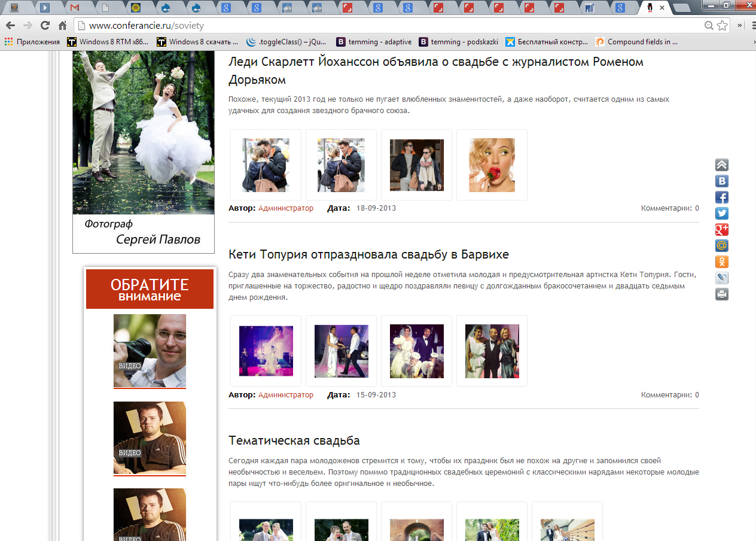Share the page on Odnoklassniki

pos(722,262)
